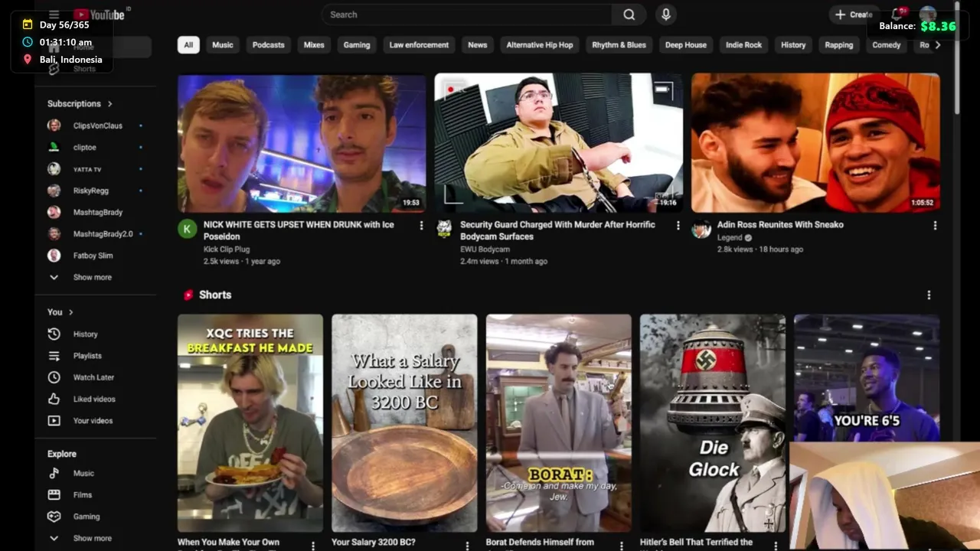Open the notifications bell
This screenshot has height=551, width=980.
click(897, 15)
